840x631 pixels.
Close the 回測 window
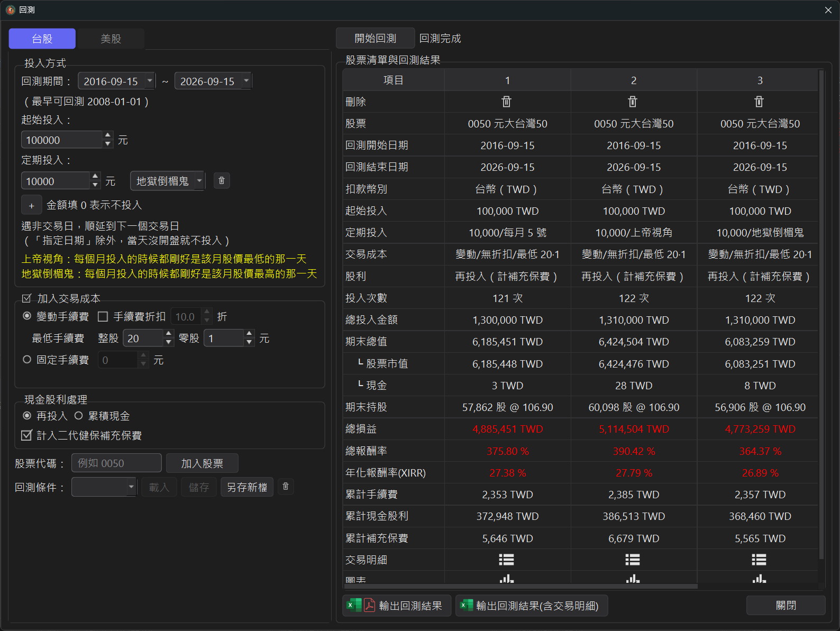click(828, 10)
